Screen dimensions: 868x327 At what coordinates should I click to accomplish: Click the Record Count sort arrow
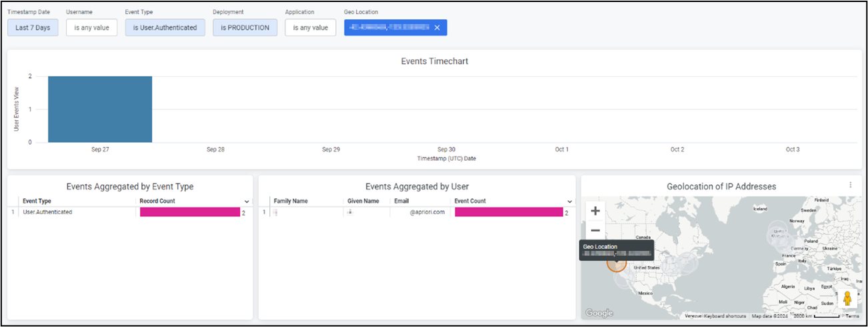[247, 202]
